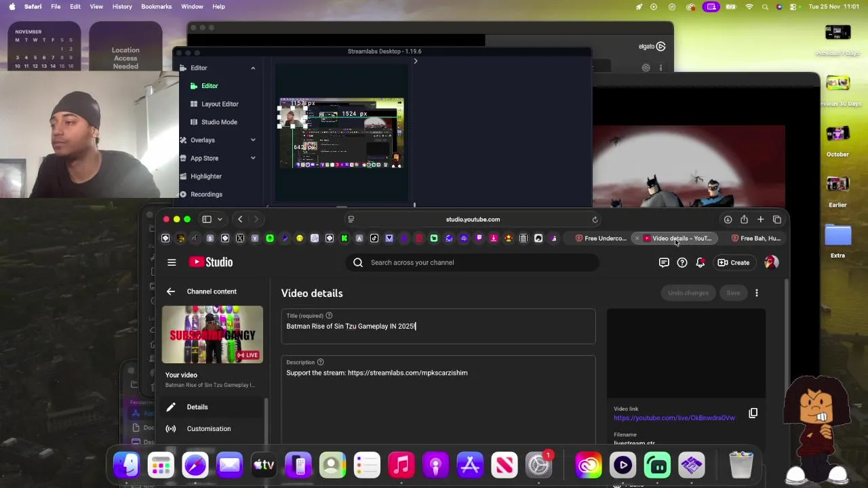
Task: Open the Safari menu in the menu bar
Action: (x=33, y=7)
